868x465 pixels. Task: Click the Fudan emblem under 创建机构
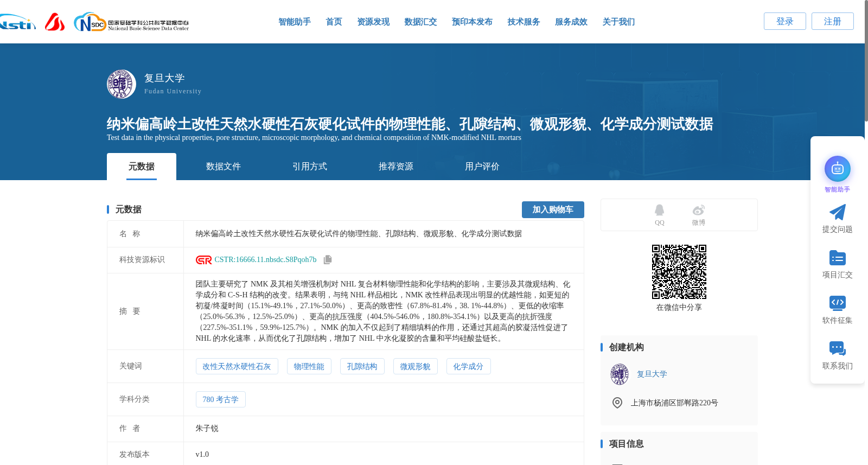pyautogui.click(x=619, y=374)
